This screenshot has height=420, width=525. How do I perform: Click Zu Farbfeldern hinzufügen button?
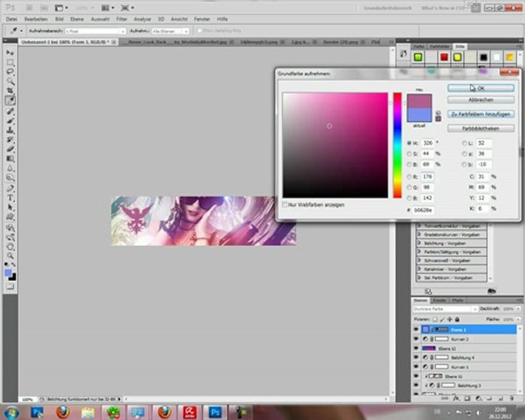(x=481, y=114)
